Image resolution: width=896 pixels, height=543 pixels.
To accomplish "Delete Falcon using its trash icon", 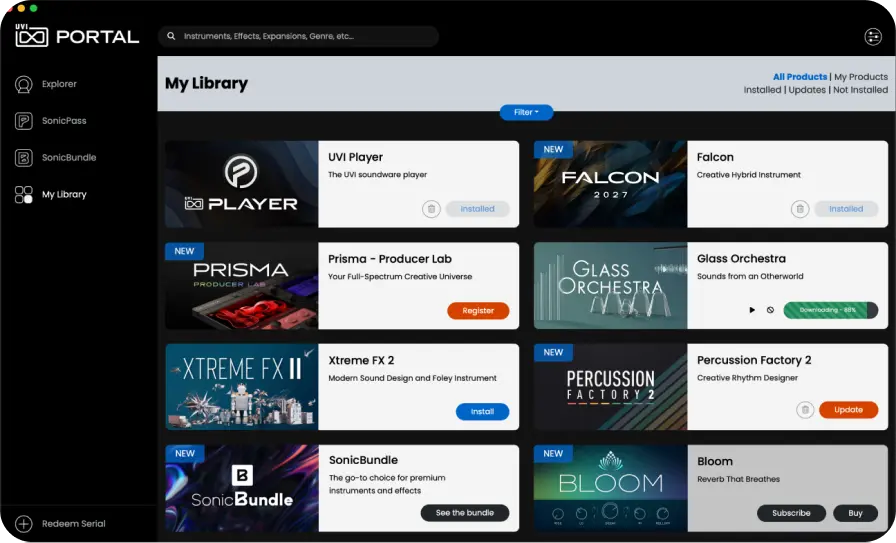I will pos(800,209).
